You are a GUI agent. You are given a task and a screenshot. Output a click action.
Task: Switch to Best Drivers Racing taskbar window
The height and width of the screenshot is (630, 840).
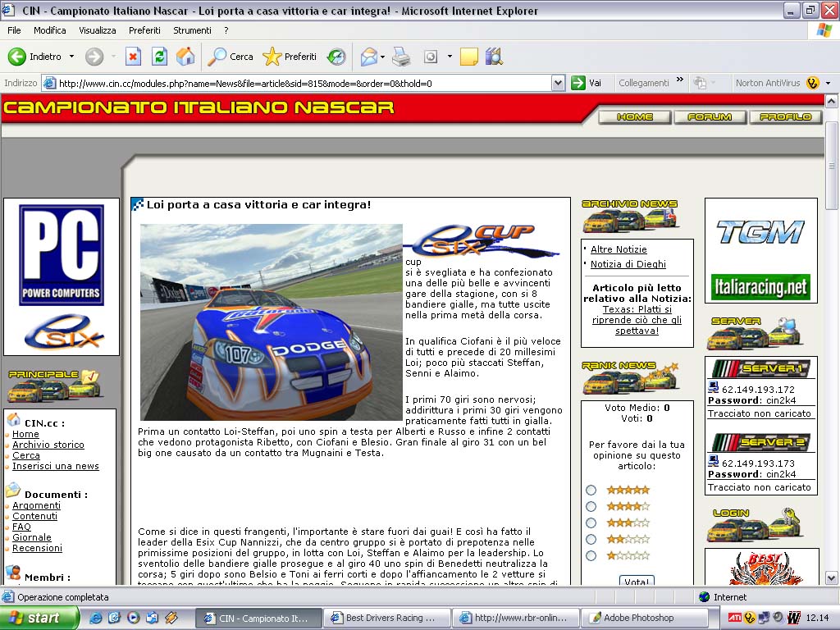(387, 618)
